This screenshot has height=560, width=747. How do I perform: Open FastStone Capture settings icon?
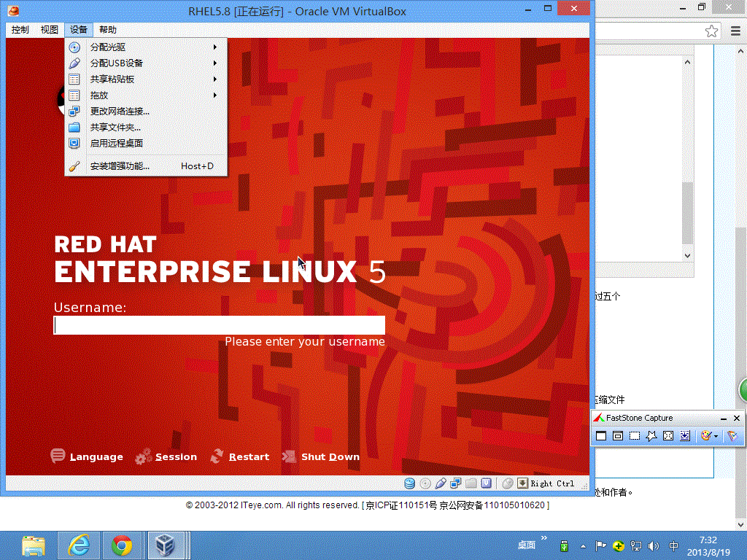point(732,436)
